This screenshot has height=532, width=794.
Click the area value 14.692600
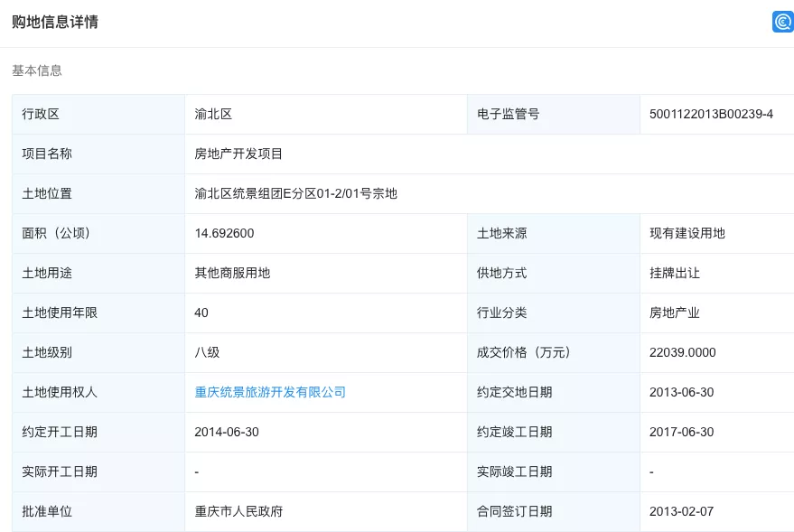224,233
